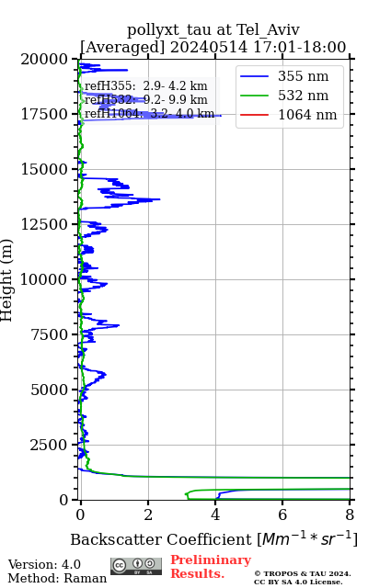Click the refH1064 reference height annotation
Viewport: 368px width, 588px height.
(x=149, y=113)
